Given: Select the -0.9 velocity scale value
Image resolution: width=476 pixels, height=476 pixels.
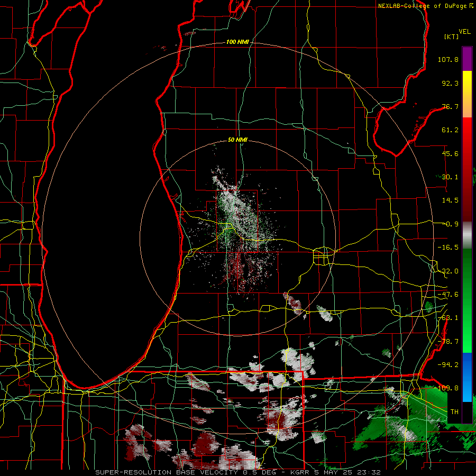Looking at the screenshot, I should click(x=452, y=224).
